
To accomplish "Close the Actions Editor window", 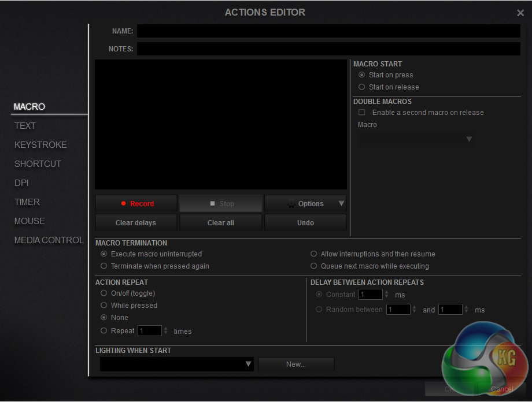I will point(520,13).
